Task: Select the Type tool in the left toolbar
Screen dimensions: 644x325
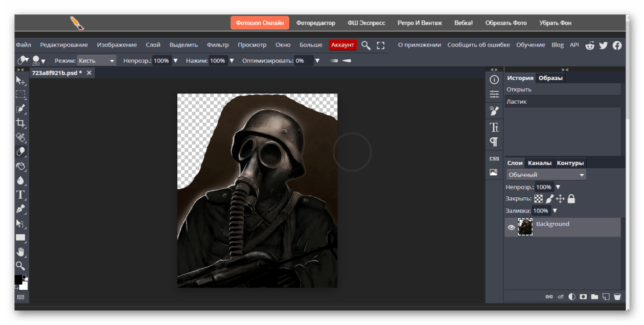Action: coord(20,195)
